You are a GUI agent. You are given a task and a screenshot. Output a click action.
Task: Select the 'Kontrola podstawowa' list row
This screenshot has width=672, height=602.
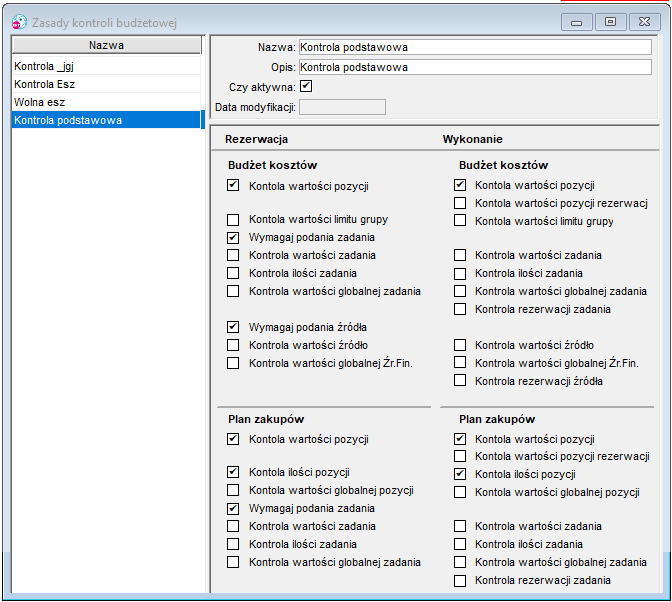[x=106, y=120]
